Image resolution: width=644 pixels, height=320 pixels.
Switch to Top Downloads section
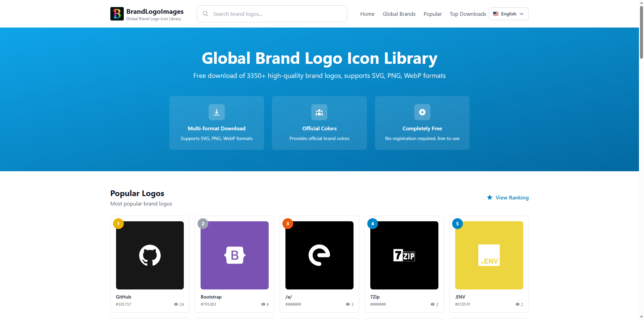coord(468,14)
